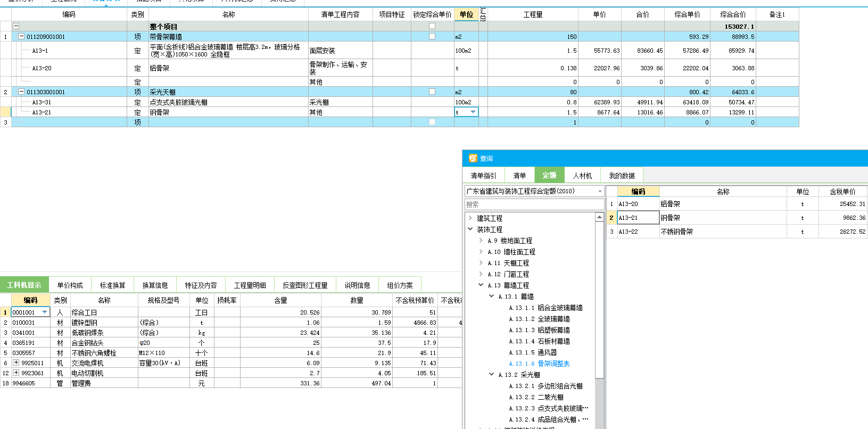
Task: Expand A.10 墙柱面工程 node
Action: tap(481, 252)
